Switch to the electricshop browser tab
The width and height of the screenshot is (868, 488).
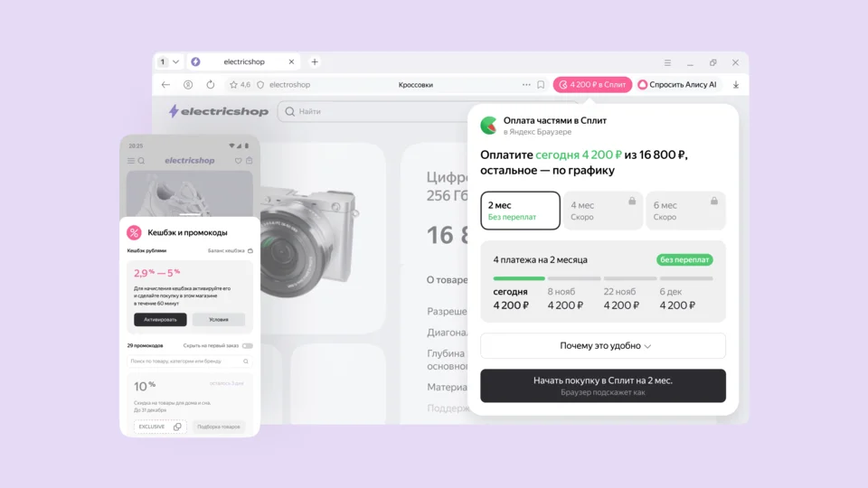(x=244, y=62)
